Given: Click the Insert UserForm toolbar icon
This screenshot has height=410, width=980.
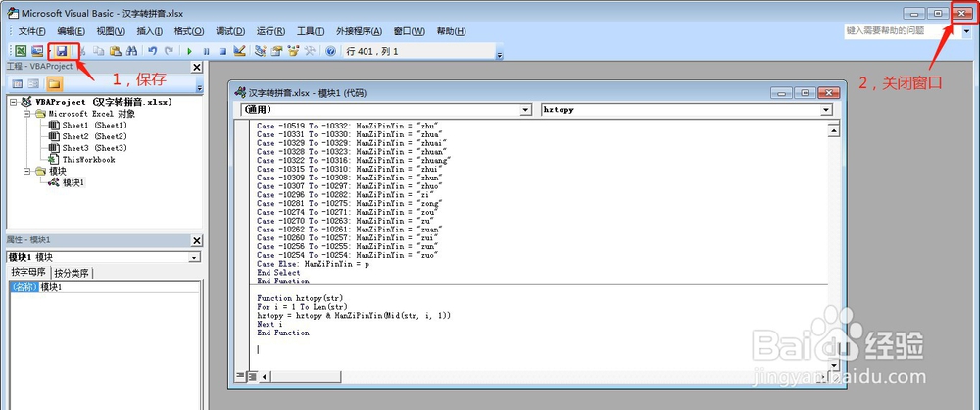Looking at the screenshot, I should click(x=37, y=51).
